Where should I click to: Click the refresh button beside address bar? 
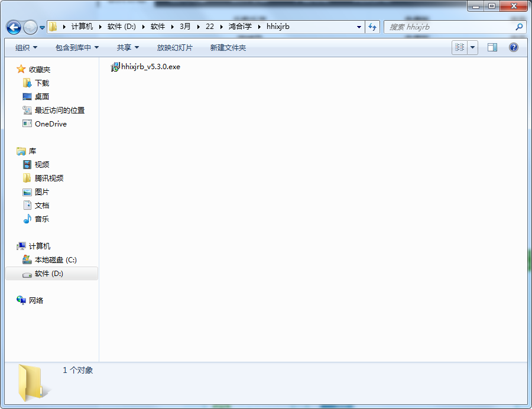click(372, 27)
